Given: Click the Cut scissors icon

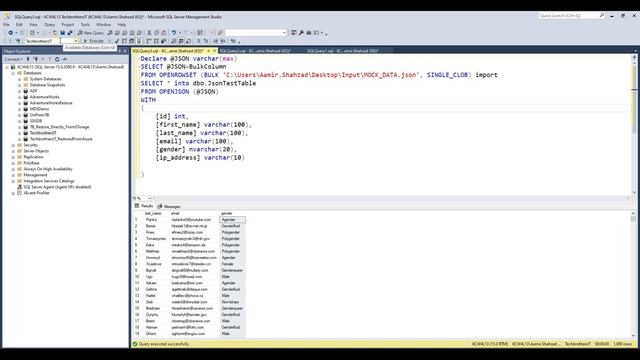Looking at the screenshot, I should tap(149, 33).
